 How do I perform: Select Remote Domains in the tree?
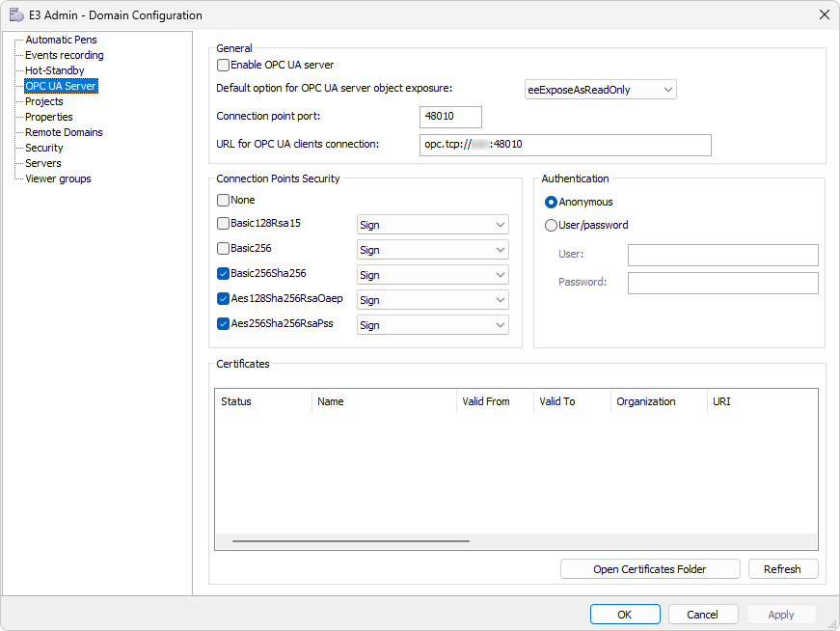pos(64,132)
